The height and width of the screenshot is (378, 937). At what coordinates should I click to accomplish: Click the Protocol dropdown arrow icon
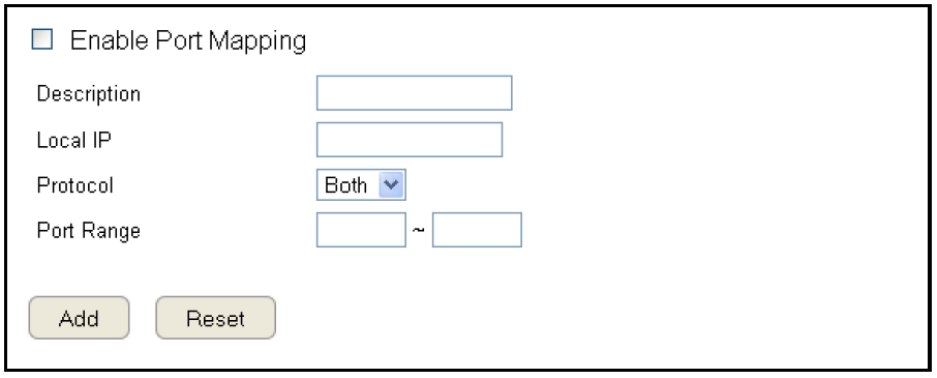point(391,185)
